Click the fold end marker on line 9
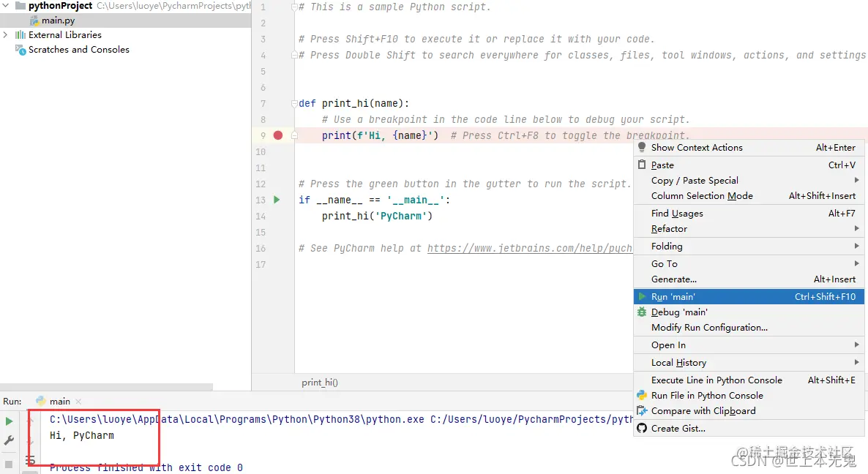868x474 pixels. [294, 135]
